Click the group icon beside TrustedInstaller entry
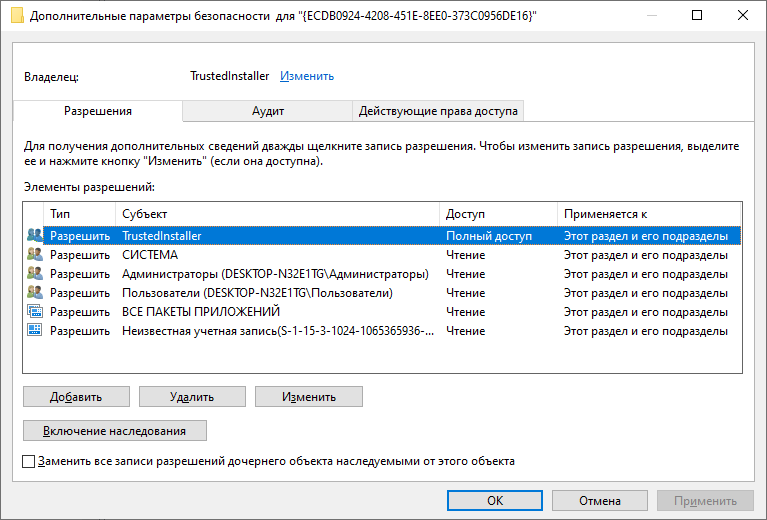This screenshot has height=520, width=767. 35,235
